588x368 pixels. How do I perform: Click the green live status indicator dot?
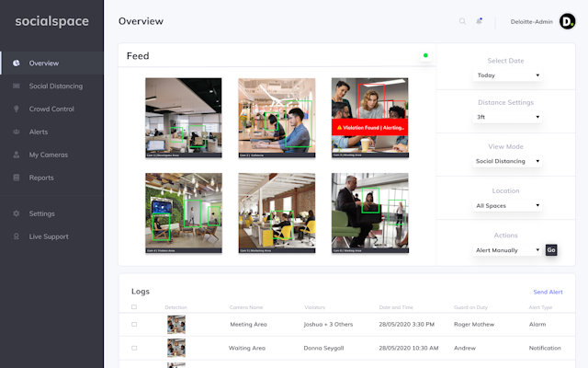425,56
